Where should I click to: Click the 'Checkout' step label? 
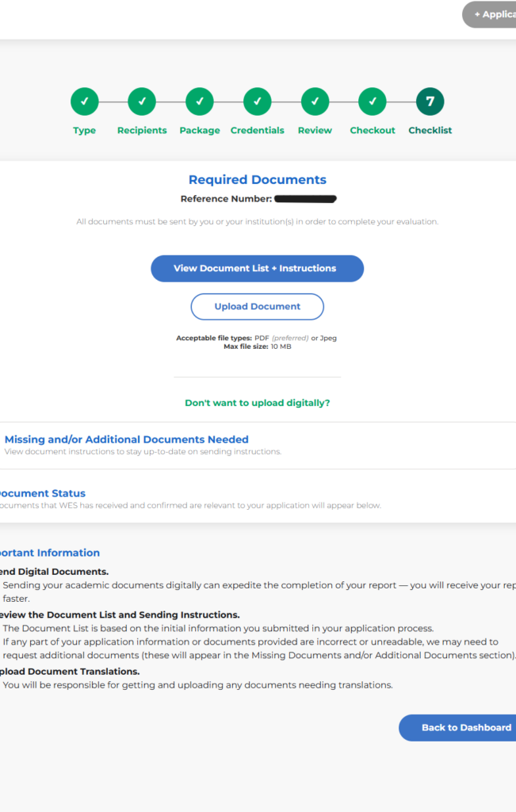click(373, 131)
